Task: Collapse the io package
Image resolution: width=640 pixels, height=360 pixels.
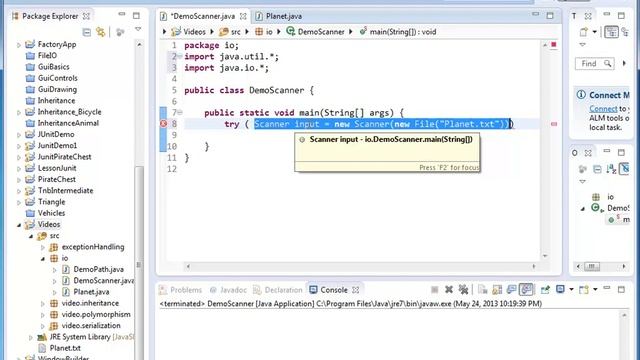Action: [42, 259]
